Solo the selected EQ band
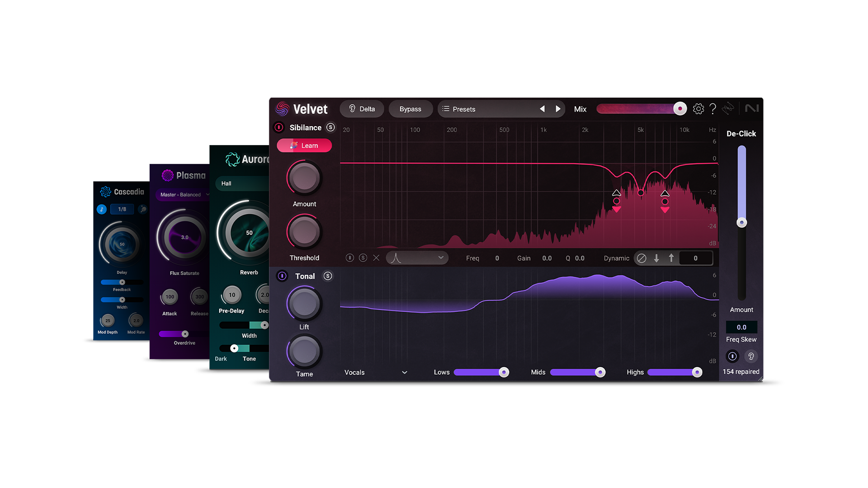This screenshot has width=868, height=488. point(363,258)
